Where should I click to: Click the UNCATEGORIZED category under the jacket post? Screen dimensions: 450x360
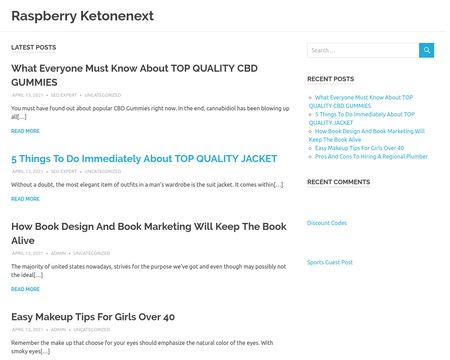point(103,171)
